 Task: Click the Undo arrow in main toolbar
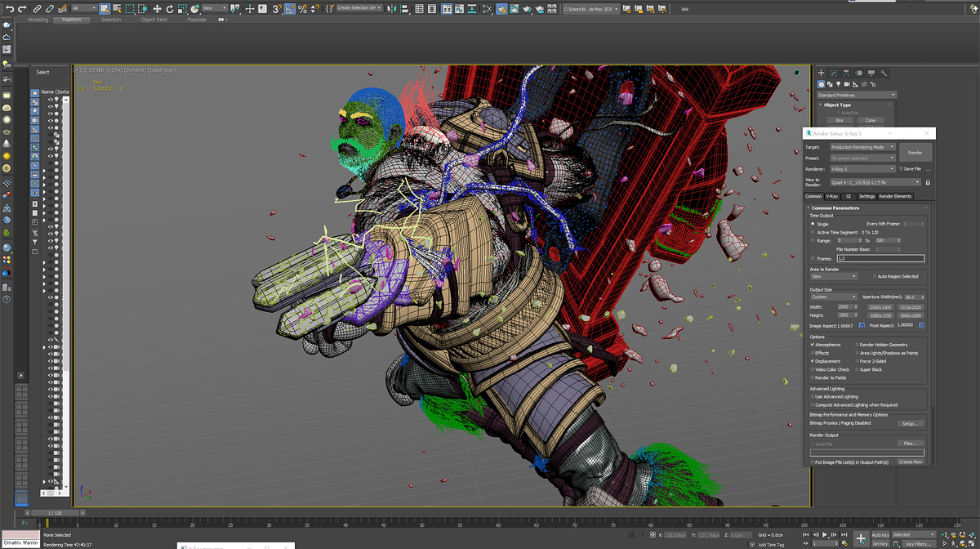point(9,8)
